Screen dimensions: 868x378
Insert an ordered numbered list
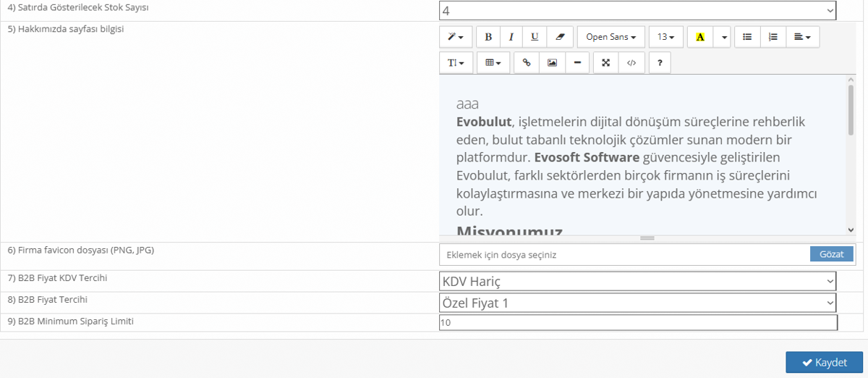(773, 37)
